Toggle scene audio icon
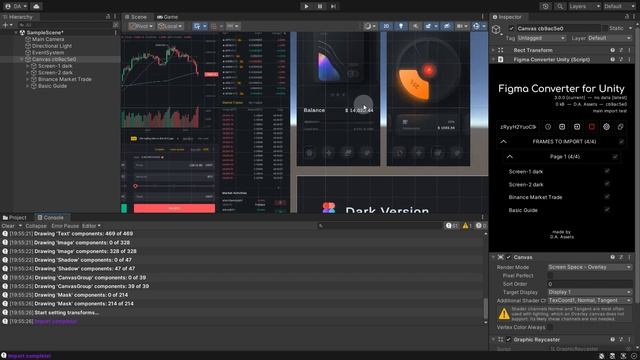The width and height of the screenshot is (640, 360). click(x=415, y=26)
